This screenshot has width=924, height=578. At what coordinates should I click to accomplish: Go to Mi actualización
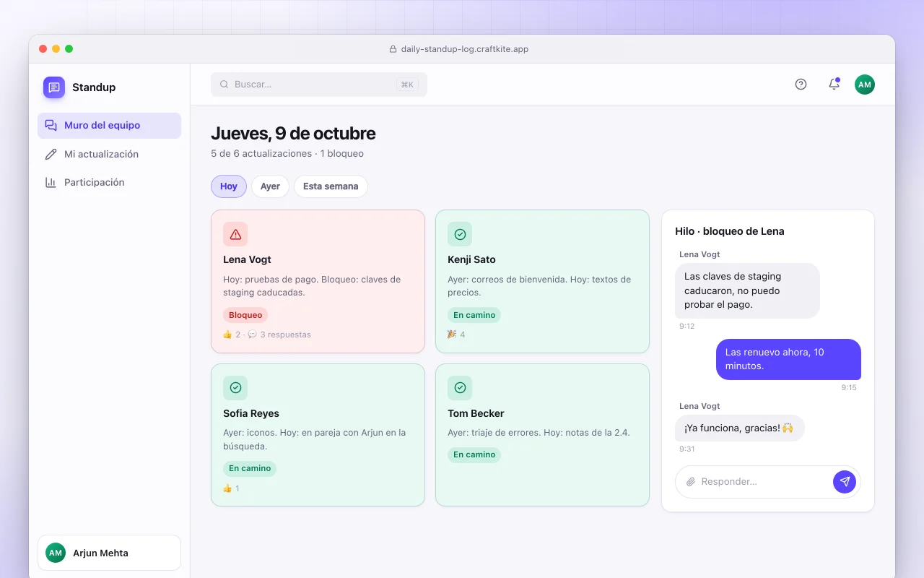point(109,154)
